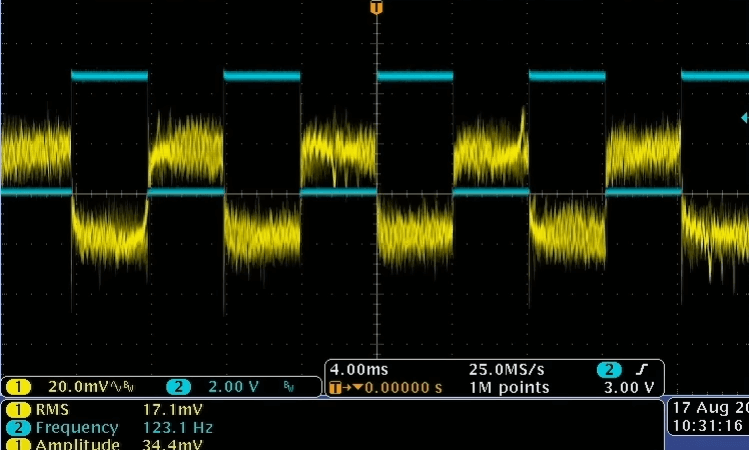Click the 0.00000 s trigger delay value
This screenshot has height=450, width=749.
point(403,387)
